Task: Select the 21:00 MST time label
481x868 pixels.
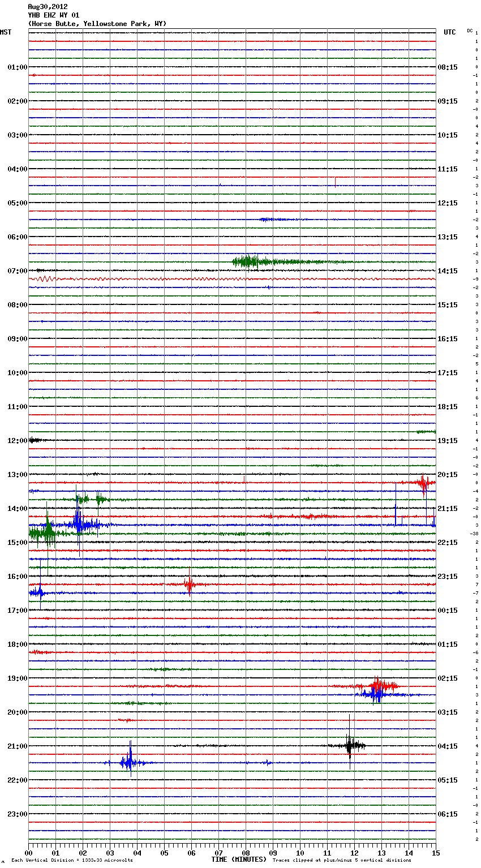Action: (x=18, y=746)
